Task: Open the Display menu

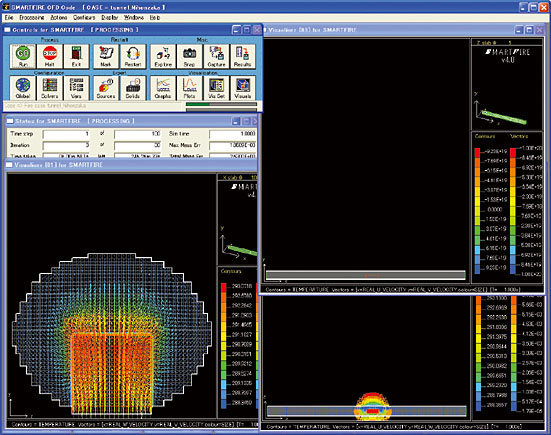Action: click(110, 17)
